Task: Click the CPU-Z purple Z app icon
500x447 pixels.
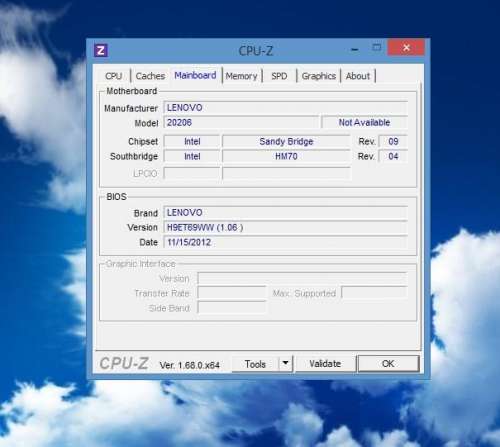Action: 101,51
